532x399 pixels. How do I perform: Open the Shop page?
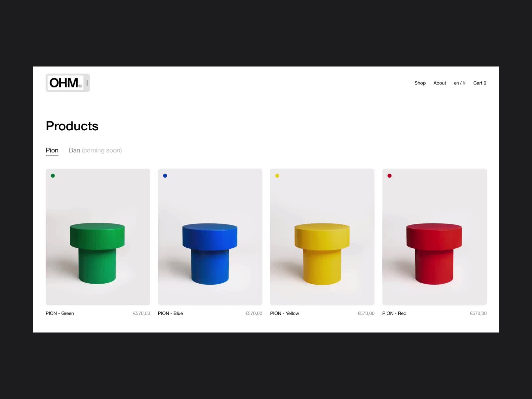420,83
